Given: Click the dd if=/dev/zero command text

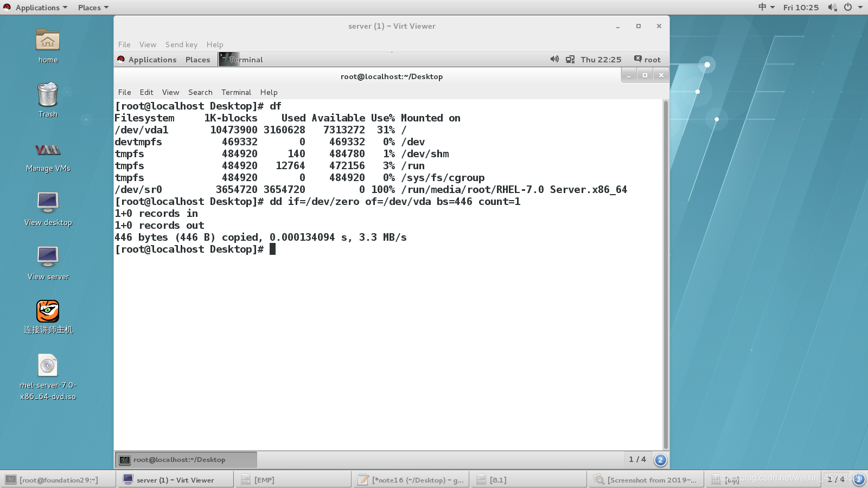Looking at the screenshot, I should [395, 202].
